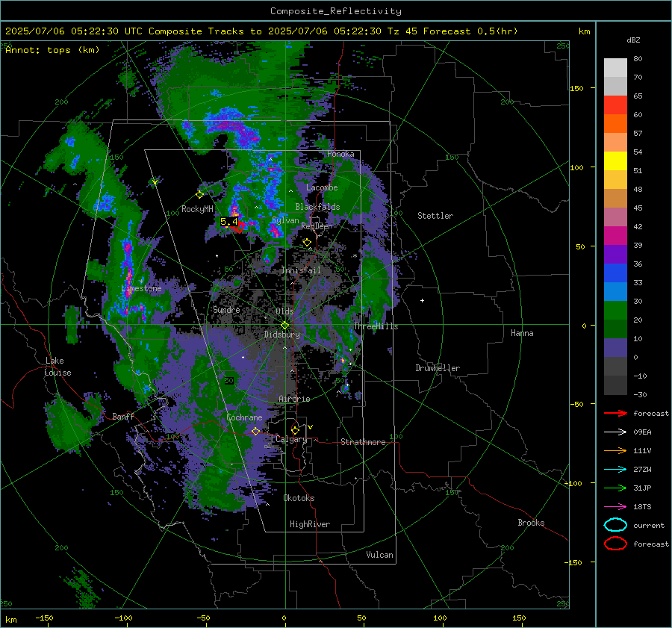Screen dimensions: 672x628
Task: Click the Lacombe city label
Action: (322, 187)
